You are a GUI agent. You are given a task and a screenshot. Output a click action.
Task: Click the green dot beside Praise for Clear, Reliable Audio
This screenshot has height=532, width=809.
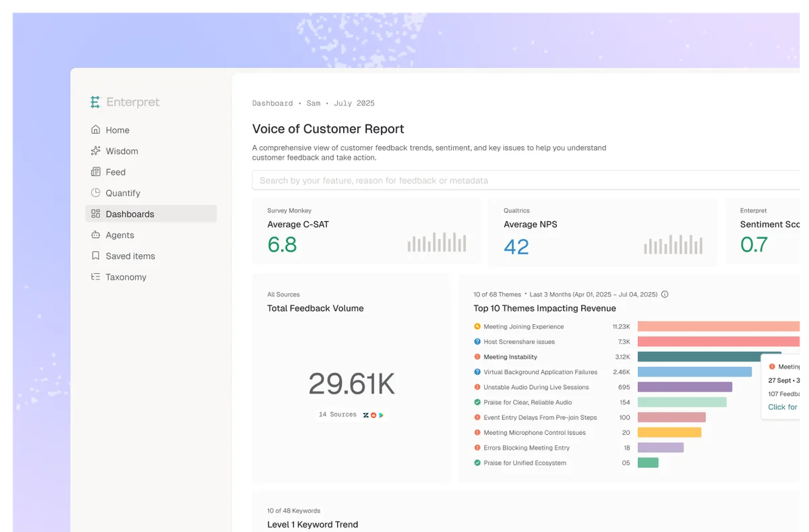(476, 402)
